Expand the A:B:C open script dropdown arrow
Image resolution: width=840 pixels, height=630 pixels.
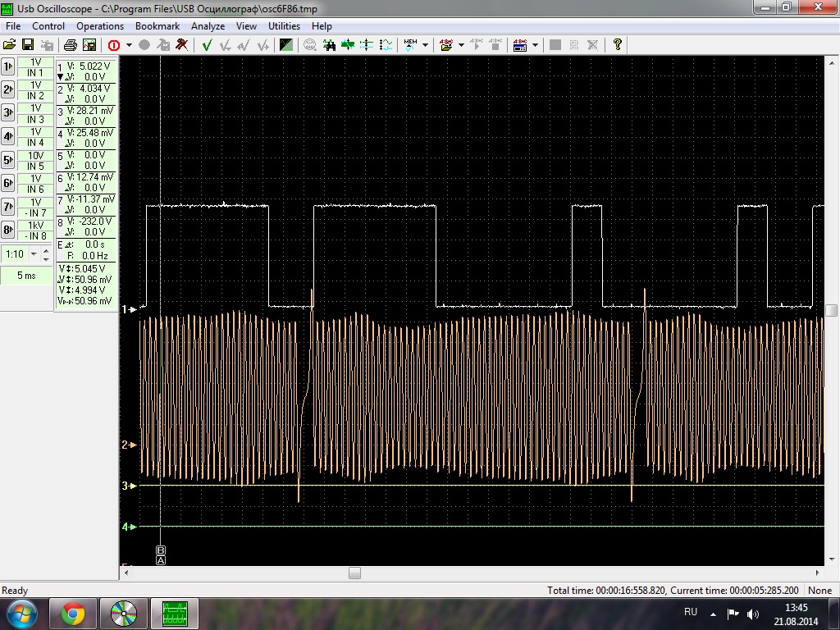461,45
